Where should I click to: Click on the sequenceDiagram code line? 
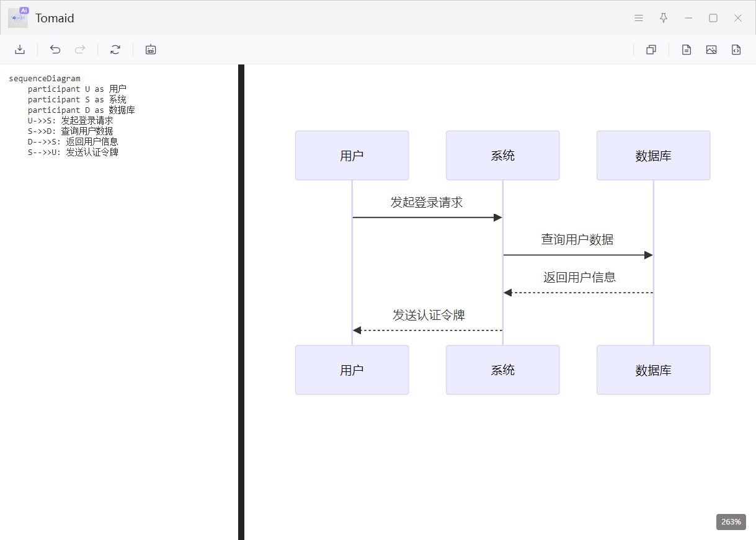45,79
